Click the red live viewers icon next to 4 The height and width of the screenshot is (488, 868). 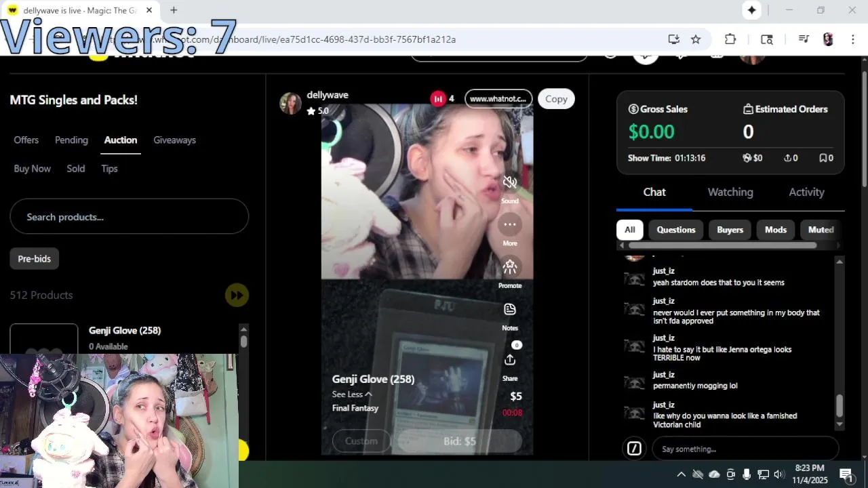click(438, 99)
